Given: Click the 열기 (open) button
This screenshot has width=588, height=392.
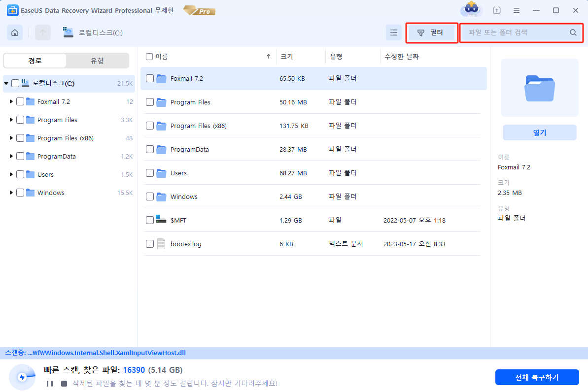Looking at the screenshot, I should point(539,132).
